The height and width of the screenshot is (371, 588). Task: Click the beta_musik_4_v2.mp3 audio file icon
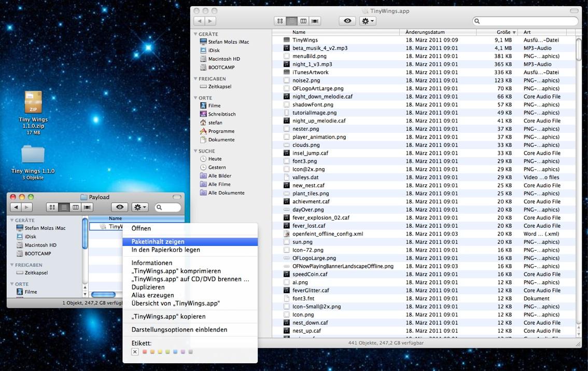(287, 48)
